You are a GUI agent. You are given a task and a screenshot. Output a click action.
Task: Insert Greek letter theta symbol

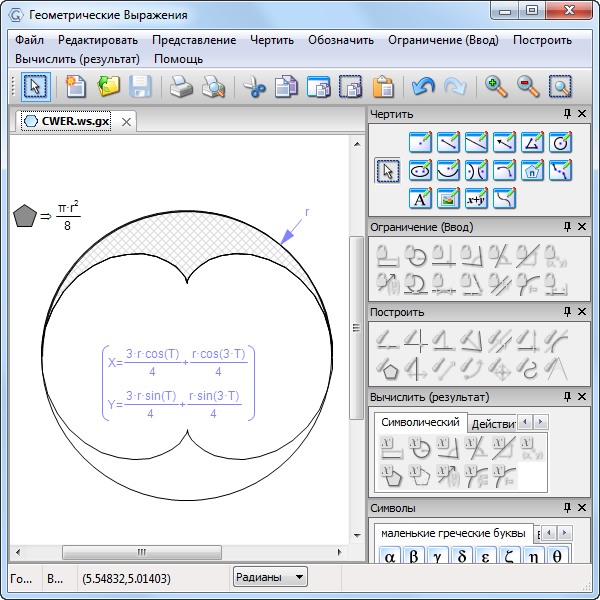coord(558,557)
